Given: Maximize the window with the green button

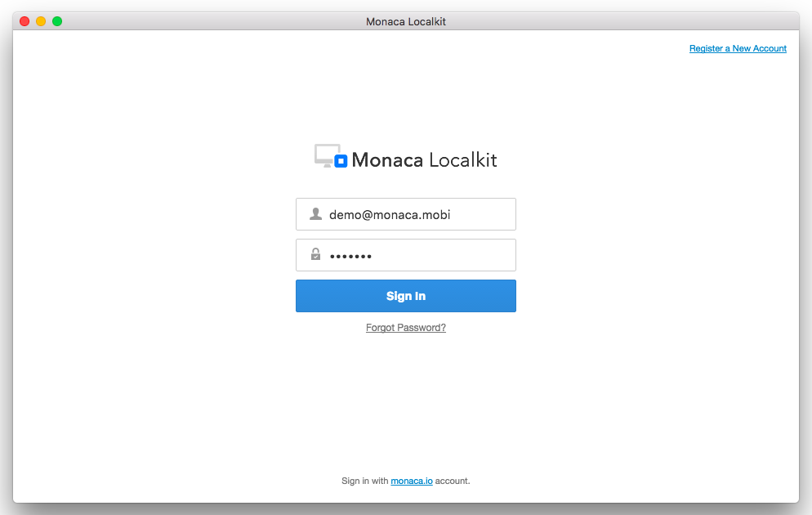Looking at the screenshot, I should [x=57, y=21].
